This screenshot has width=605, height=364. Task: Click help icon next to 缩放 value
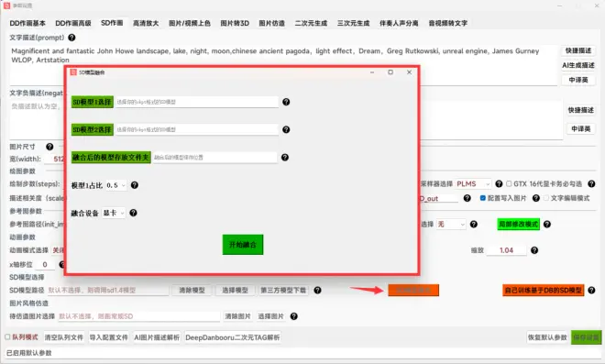[x=534, y=250]
